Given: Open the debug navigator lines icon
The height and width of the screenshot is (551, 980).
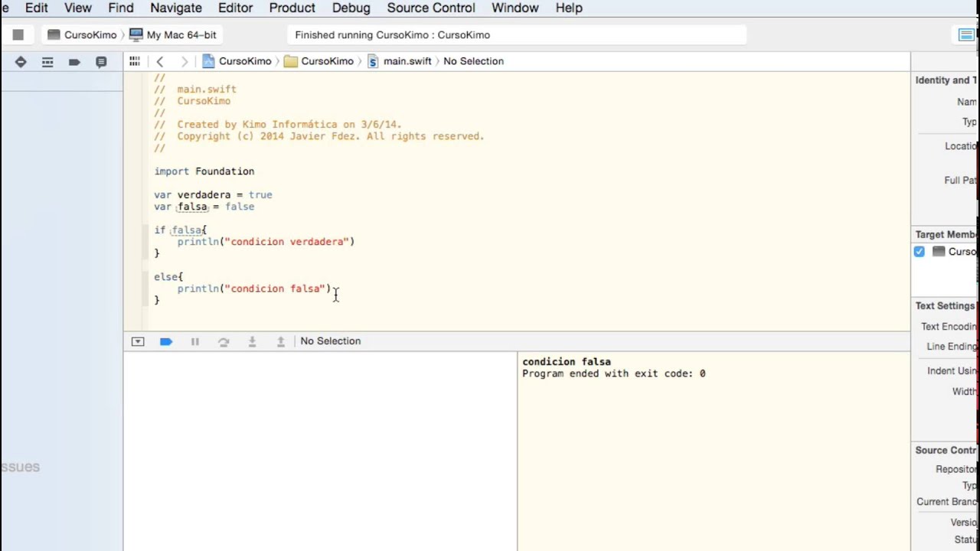Looking at the screenshot, I should [47, 62].
